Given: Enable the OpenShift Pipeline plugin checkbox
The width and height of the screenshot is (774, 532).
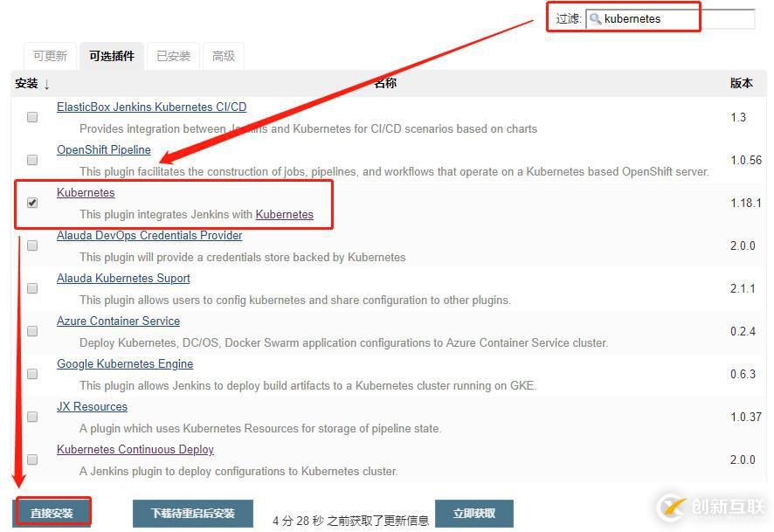Looking at the screenshot, I should click(32, 160).
